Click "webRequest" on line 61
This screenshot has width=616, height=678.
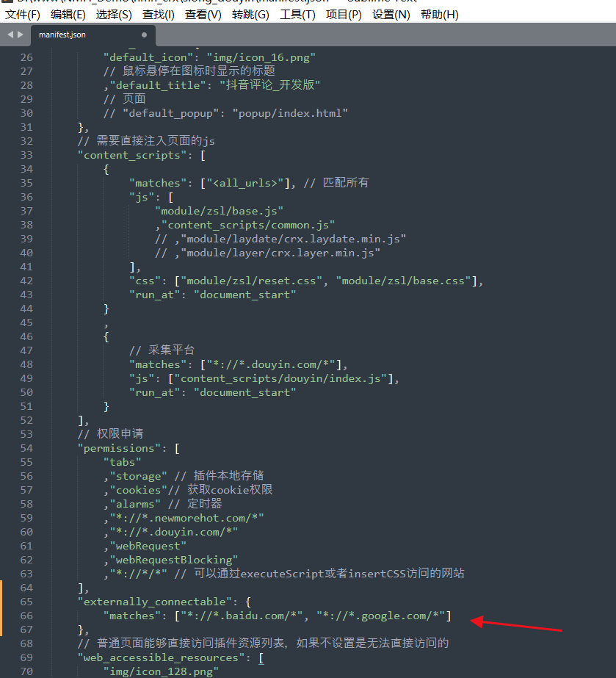point(148,546)
